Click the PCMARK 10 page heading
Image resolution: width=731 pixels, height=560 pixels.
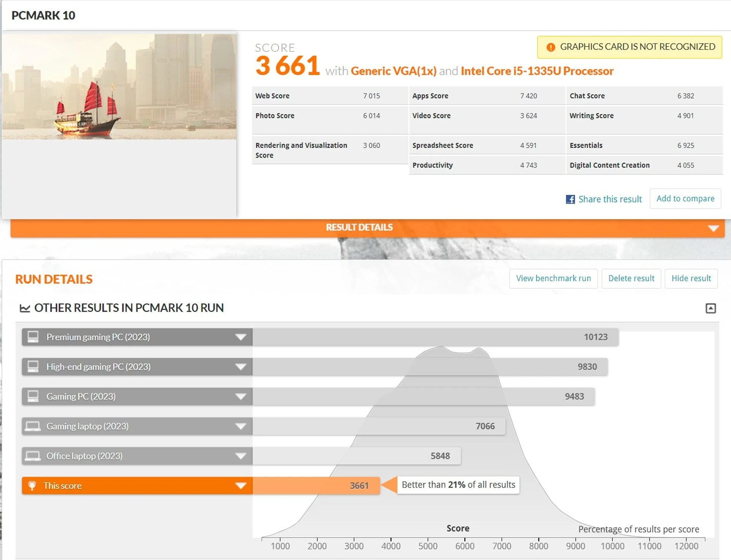(x=43, y=16)
